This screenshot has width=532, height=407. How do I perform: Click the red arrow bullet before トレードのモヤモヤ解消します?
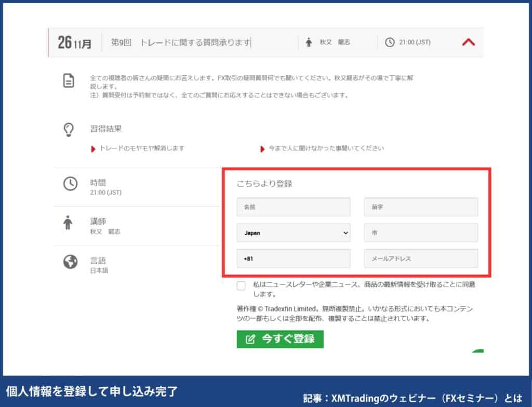coord(93,149)
